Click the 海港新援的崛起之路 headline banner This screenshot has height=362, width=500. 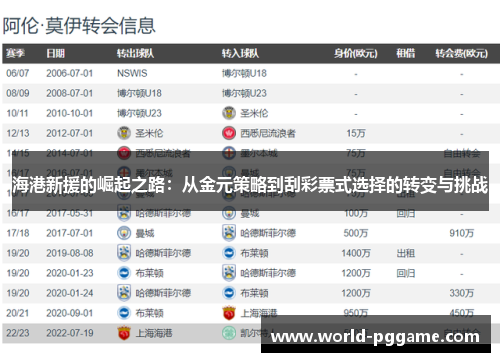click(250, 185)
